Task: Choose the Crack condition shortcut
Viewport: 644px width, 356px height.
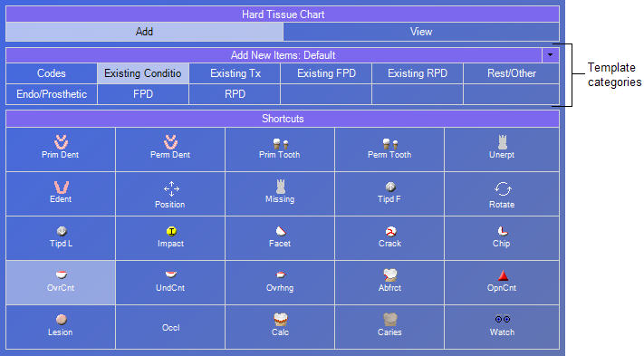Action: 389,238
